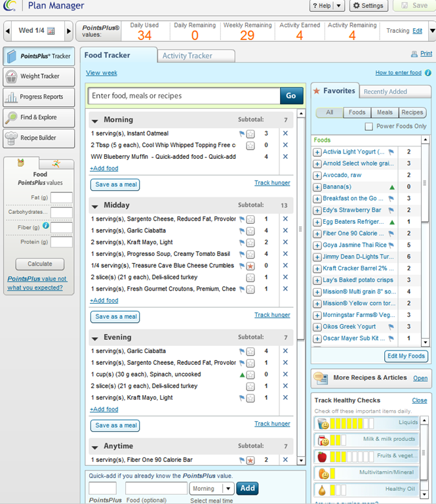
Task: Go to next day arrow
Action: pyautogui.click(x=68, y=31)
